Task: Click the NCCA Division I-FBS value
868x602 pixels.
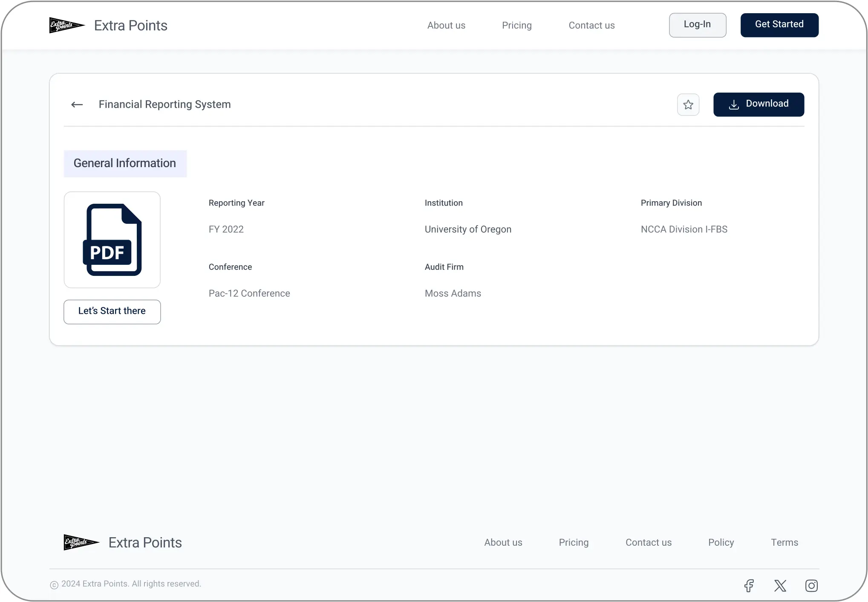Action: [683, 229]
